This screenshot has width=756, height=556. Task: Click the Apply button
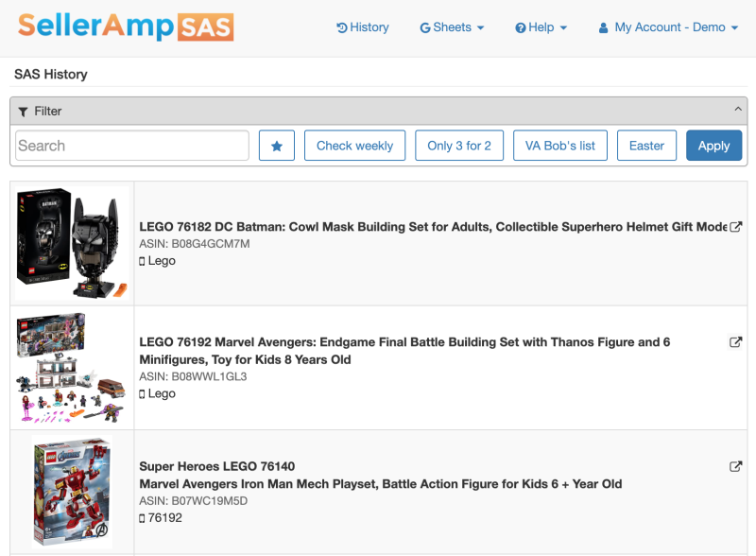pyautogui.click(x=714, y=146)
